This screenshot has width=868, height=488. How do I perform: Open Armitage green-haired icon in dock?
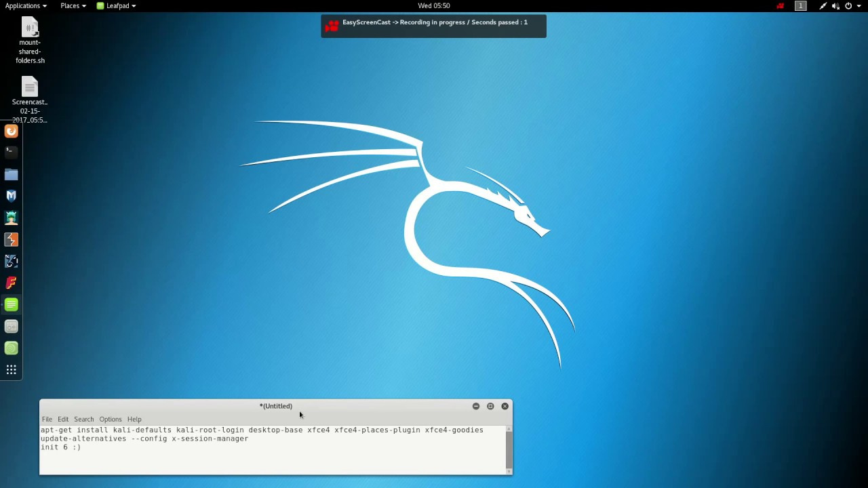tap(11, 218)
